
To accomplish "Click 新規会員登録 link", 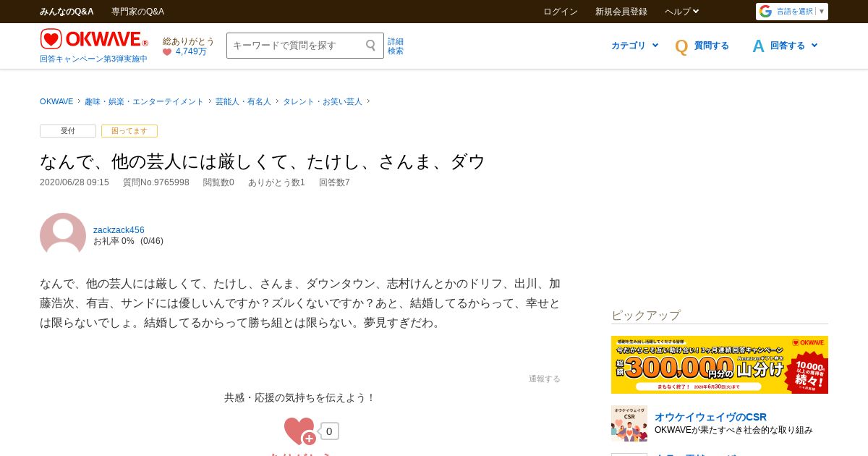I will pos(621,12).
